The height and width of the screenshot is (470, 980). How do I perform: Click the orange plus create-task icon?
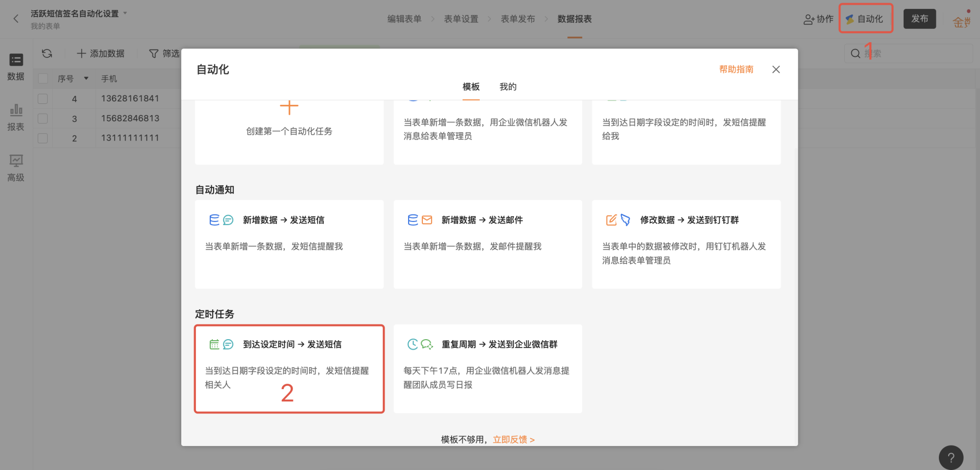click(x=289, y=107)
